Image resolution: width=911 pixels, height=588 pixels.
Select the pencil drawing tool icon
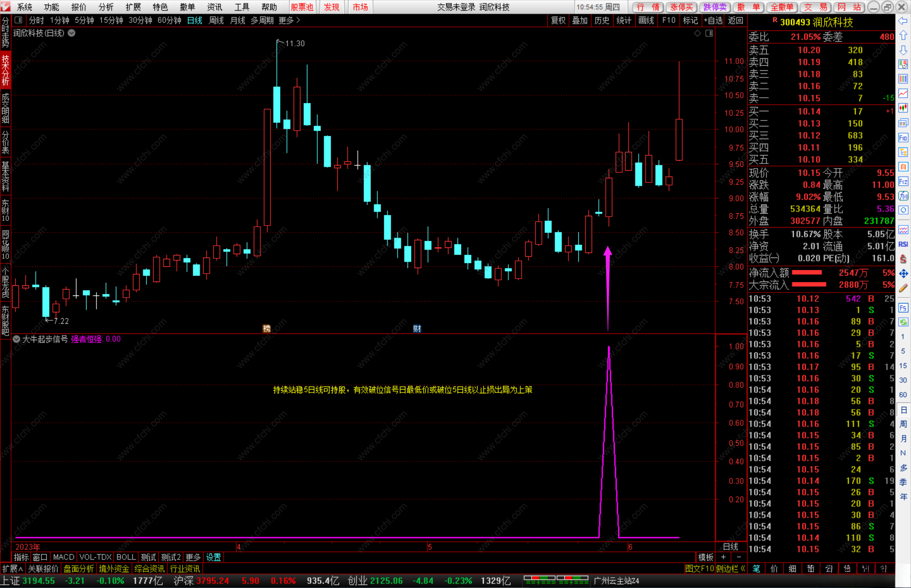coord(903,288)
